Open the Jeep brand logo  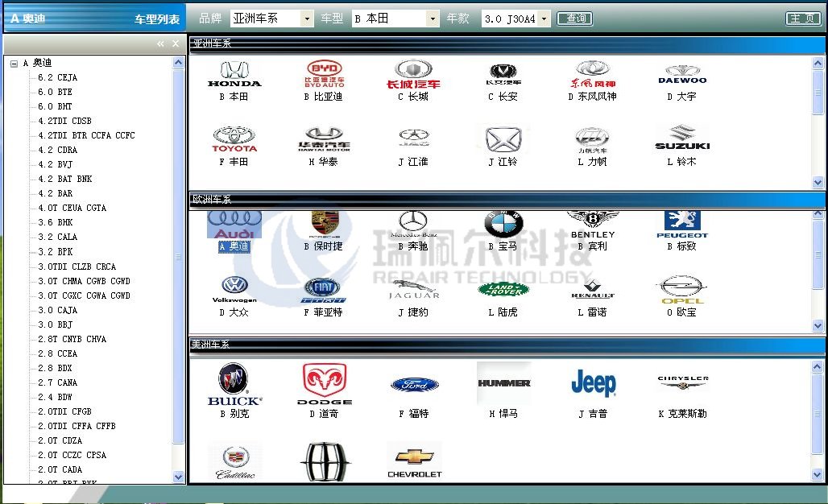click(593, 384)
